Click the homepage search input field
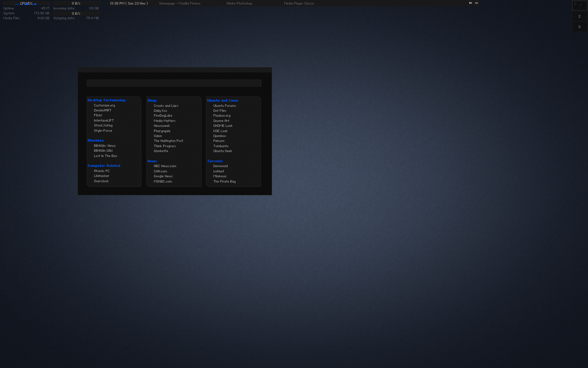Viewport: 588px width, 368px height. click(x=174, y=83)
